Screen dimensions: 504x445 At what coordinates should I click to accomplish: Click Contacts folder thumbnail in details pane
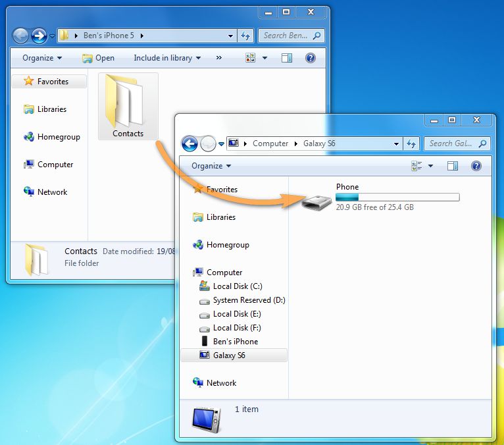[37, 260]
